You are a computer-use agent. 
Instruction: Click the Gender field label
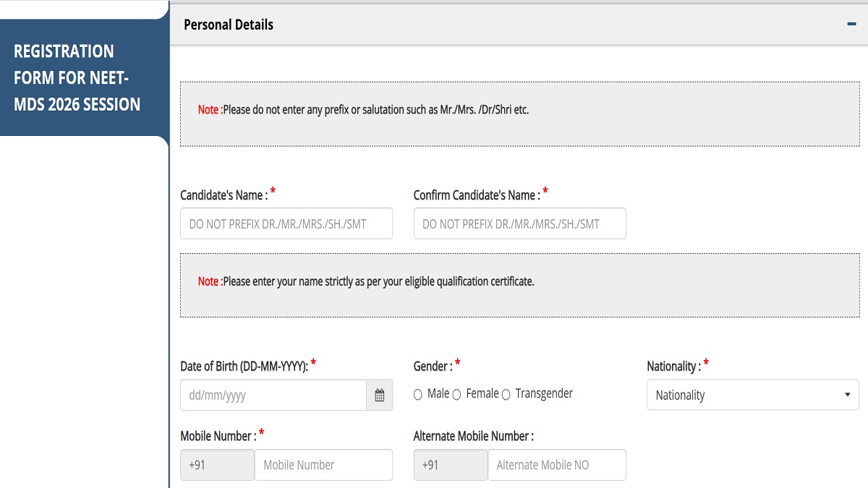tap(433, 367)
